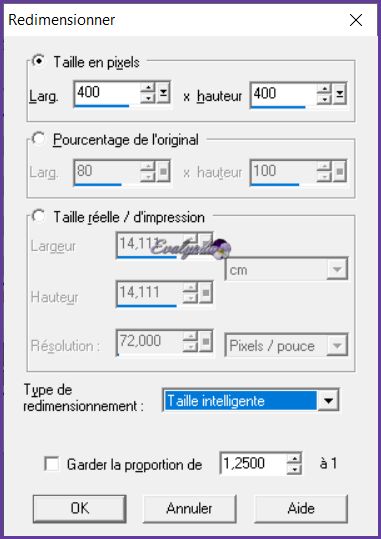The height and width of the screenshot is (539, 381).
Task: Decrease the Garder la proportion value
Action: [x=294, y=469]
